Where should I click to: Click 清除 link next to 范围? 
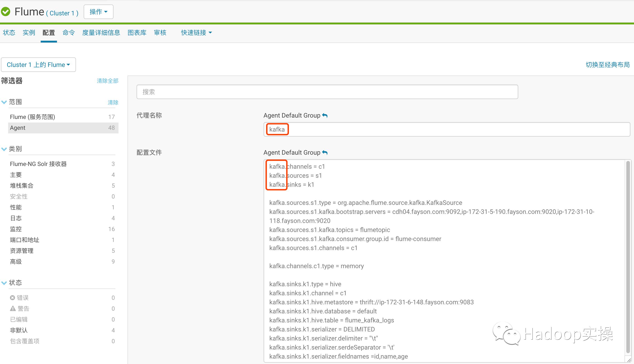pyautogui.click(x=113, y=102)
